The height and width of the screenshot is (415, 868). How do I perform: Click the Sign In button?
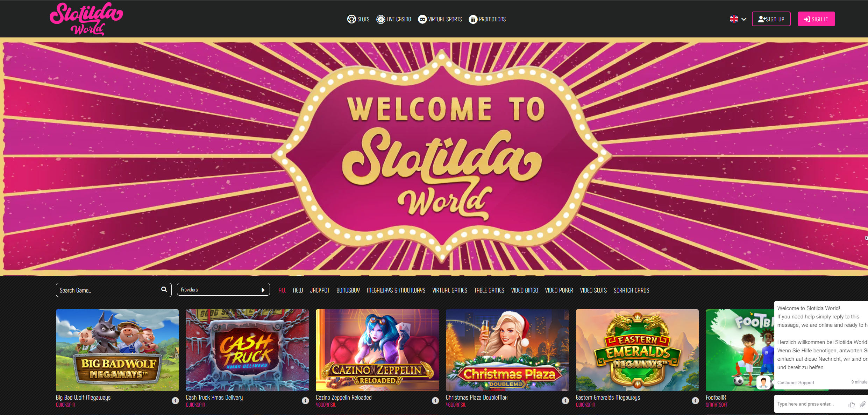(816, 19)
